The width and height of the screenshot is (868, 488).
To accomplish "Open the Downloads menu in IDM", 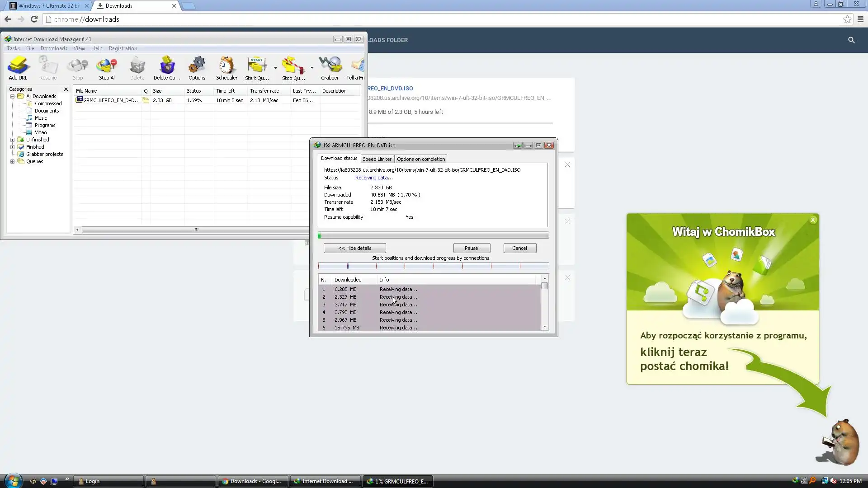I will coord(54,48).
